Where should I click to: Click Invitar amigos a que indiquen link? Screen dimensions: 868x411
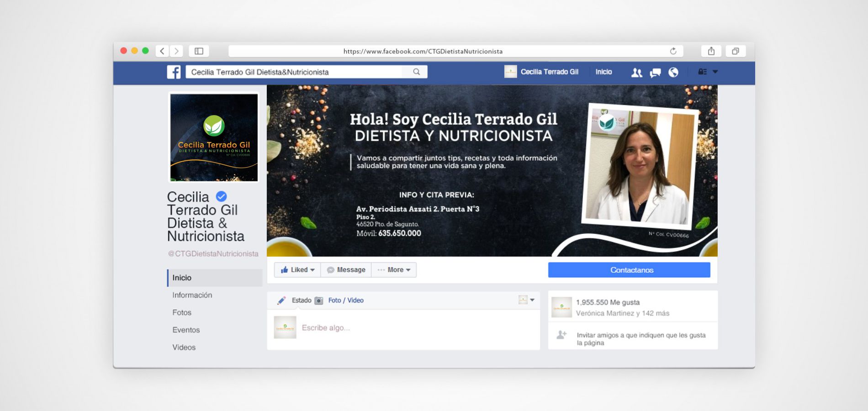click(641, 339)
